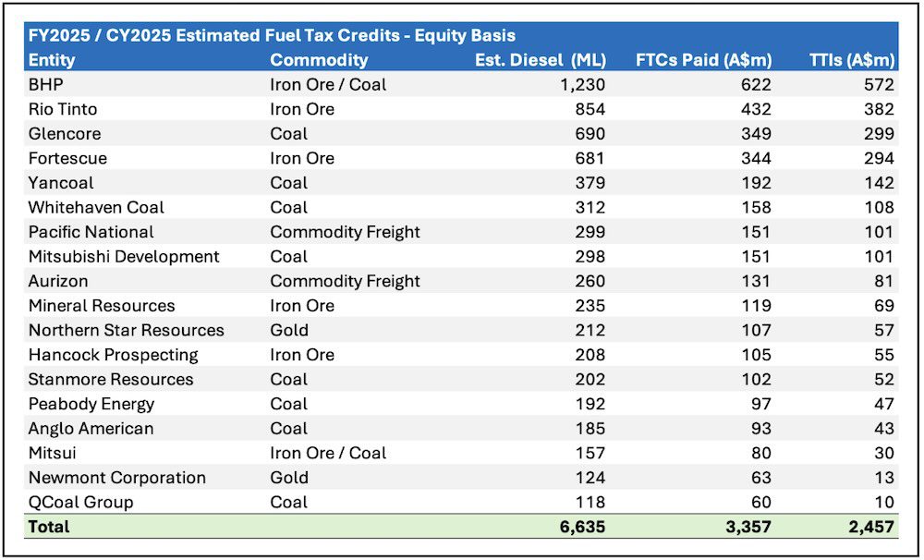Click Mitsui's 'Iron Ore / Coal' commodity cell
The height and width of the screenshot is (560, 924).
coord(328,453)
